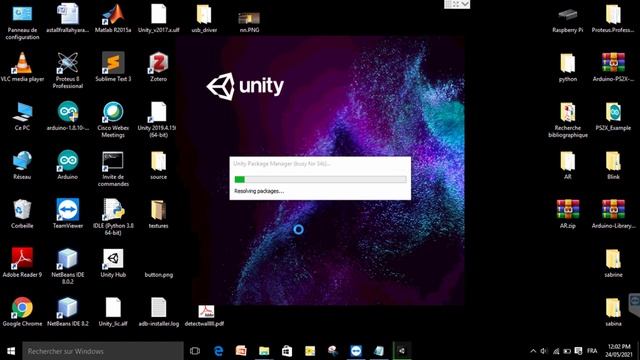The height and width of the screenshot is (360, 640).
Task: Launch Sublime Text 3 from desktop
Action: pos(113,67)
